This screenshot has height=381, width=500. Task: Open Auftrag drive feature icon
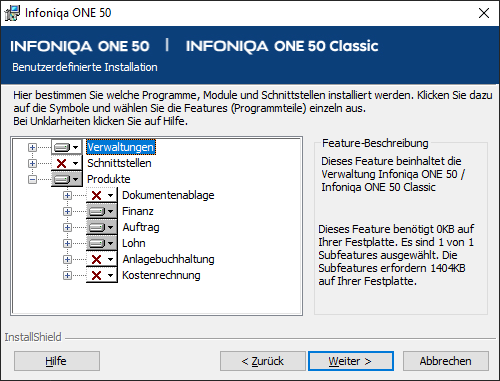coord(102,227)
